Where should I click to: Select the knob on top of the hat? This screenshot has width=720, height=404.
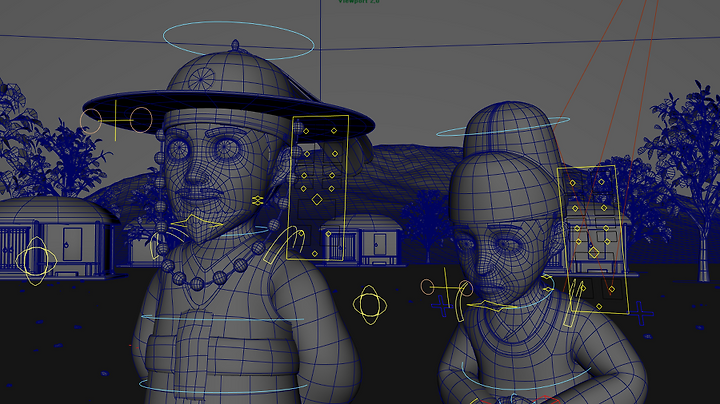point(235,45)
